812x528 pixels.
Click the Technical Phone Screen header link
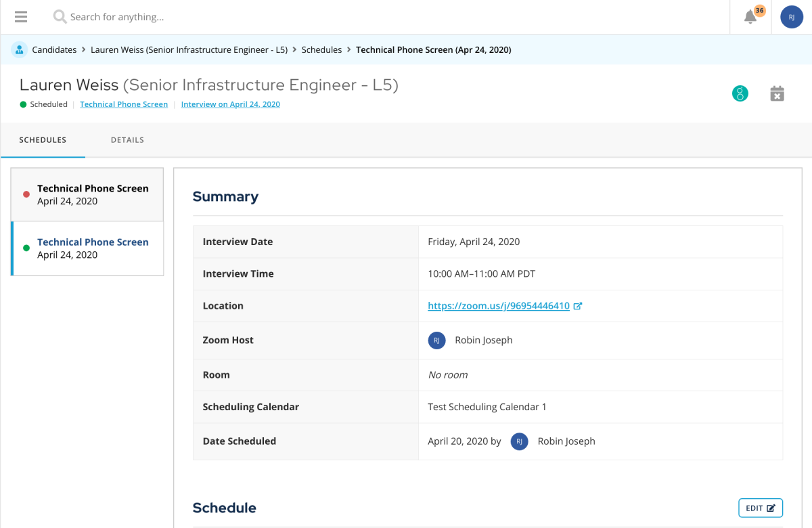pos(124,104)
